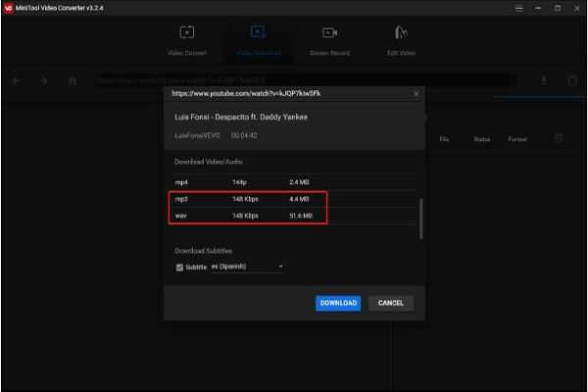Click the URL address bar field

pos(306,80)
